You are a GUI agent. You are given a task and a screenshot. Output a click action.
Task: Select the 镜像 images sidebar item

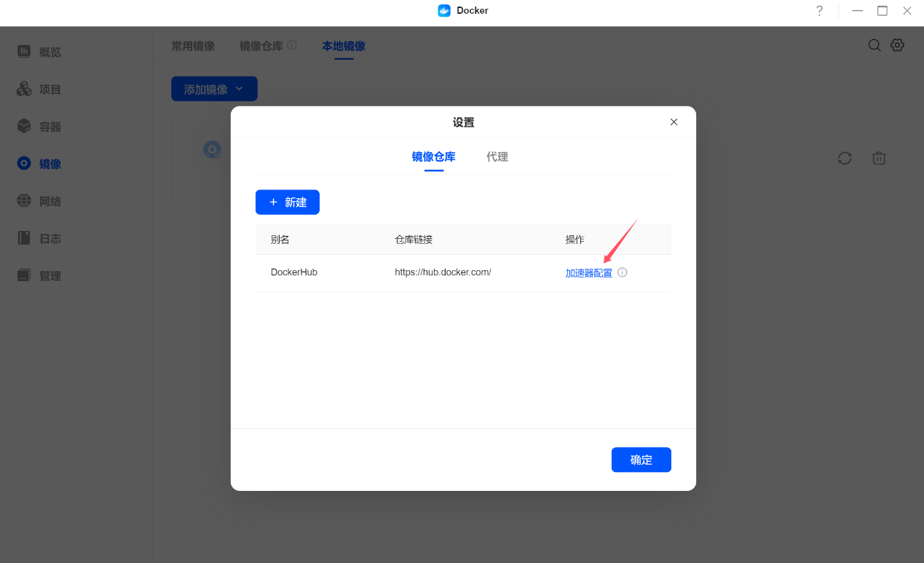39,164
